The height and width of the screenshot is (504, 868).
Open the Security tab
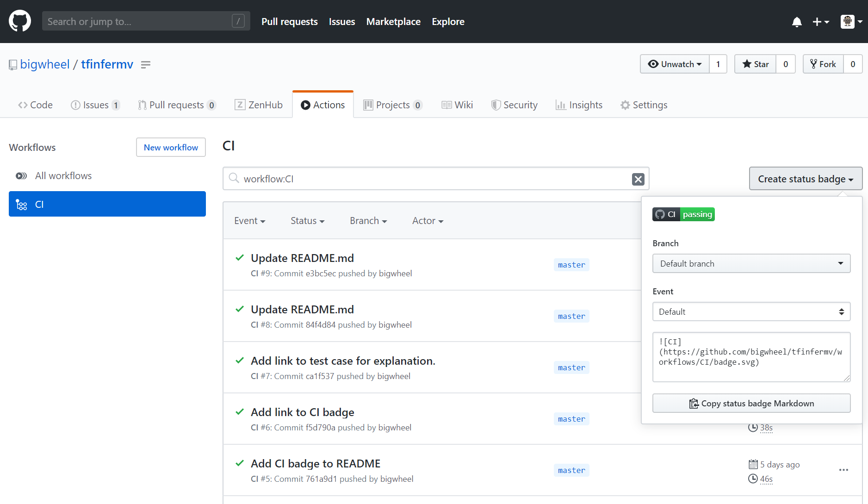(x=515, y=105)
